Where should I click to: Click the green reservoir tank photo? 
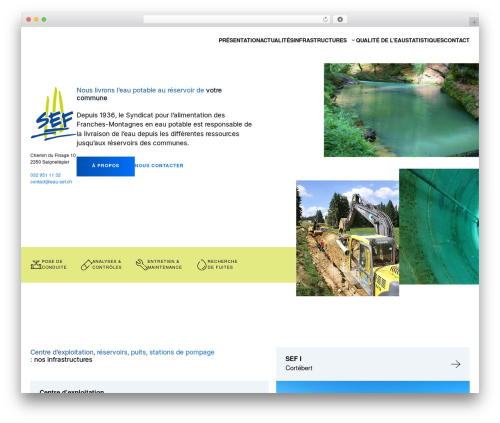point(439,227)
